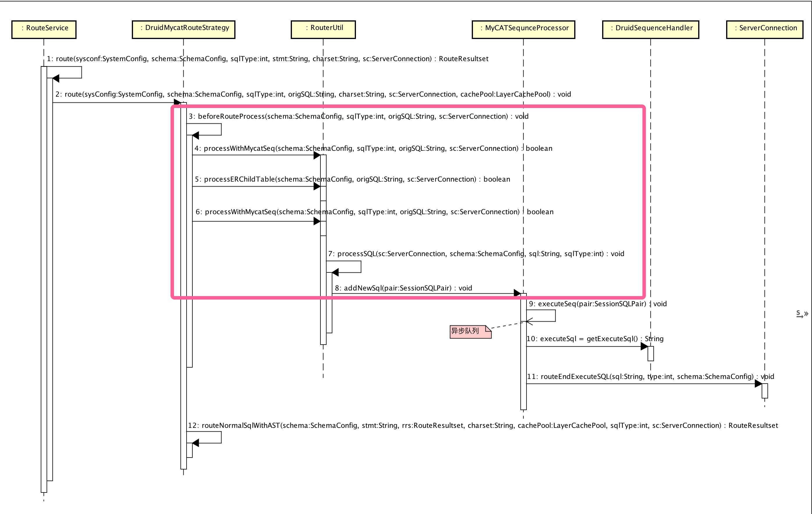Select the ServerConnection lifeline header
Viewport: 812px width, 514px height.
765,29
